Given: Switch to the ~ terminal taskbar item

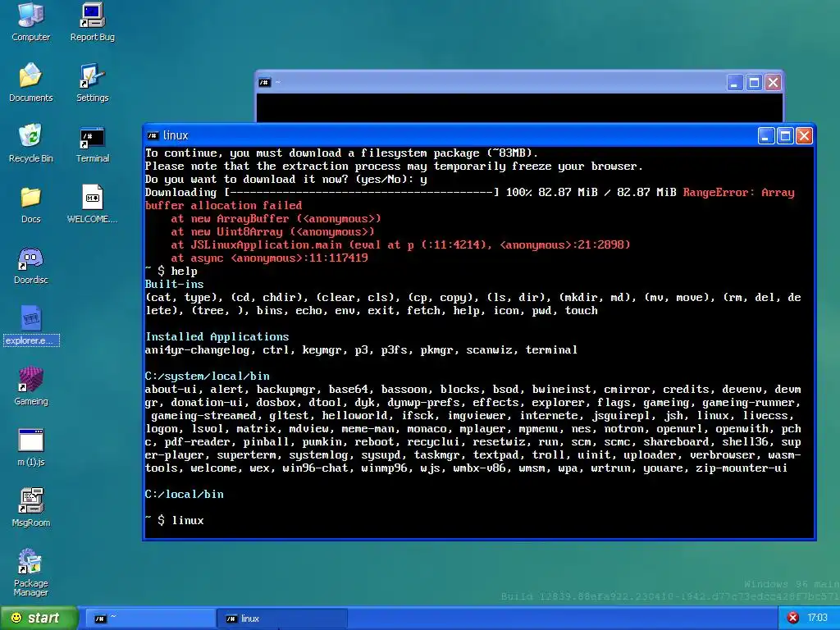Looking at the screenshot, I should 150,619.
